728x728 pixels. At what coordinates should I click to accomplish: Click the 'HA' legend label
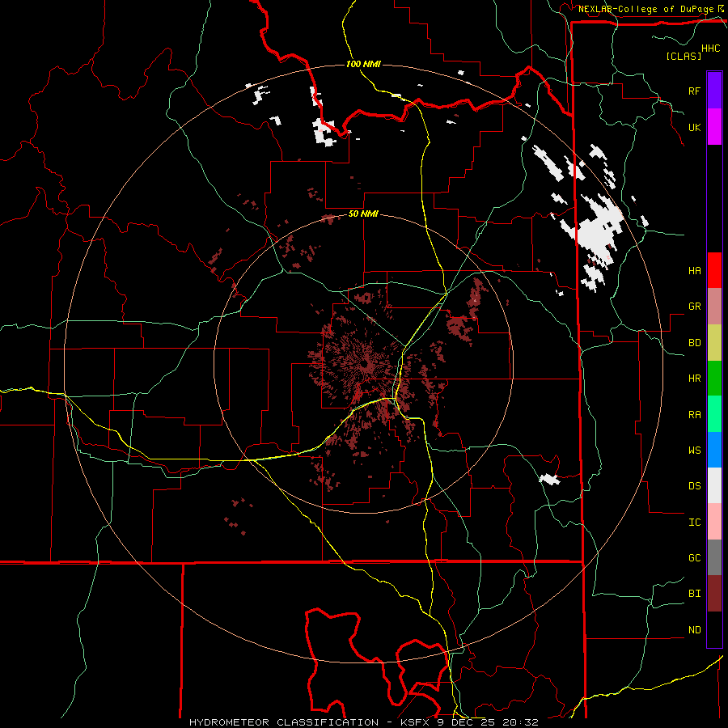(x=694, y=271)
